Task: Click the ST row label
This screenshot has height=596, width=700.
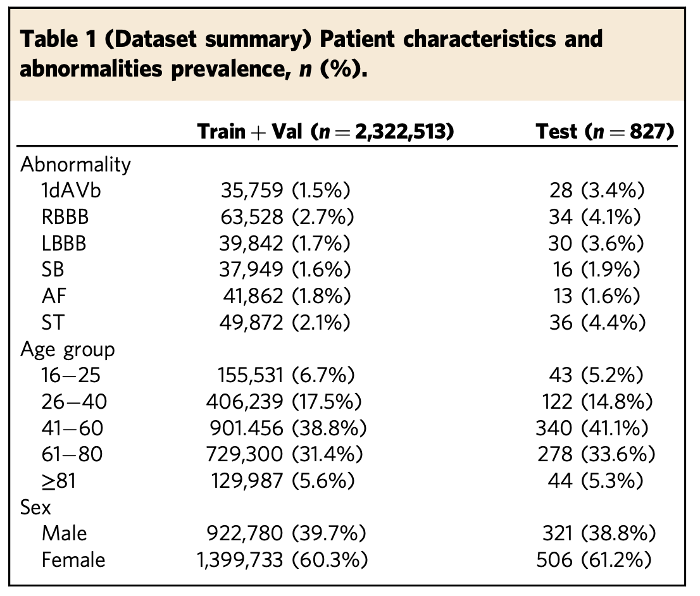Action: coord(53,323)
